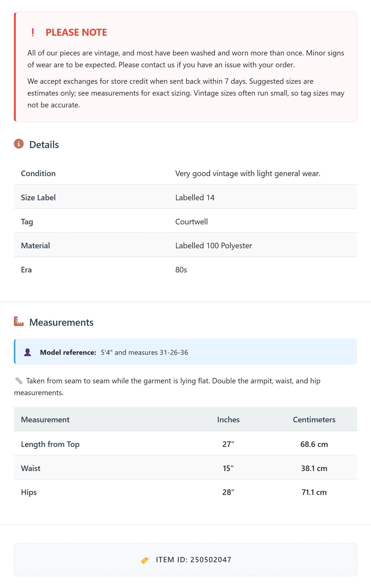Click the Inches column header

click(228, 420)
